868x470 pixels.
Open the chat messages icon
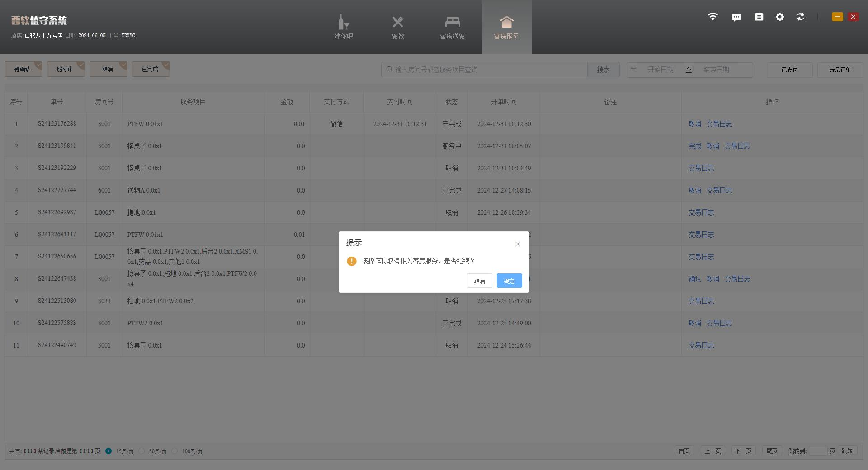[x=736, y=17]
